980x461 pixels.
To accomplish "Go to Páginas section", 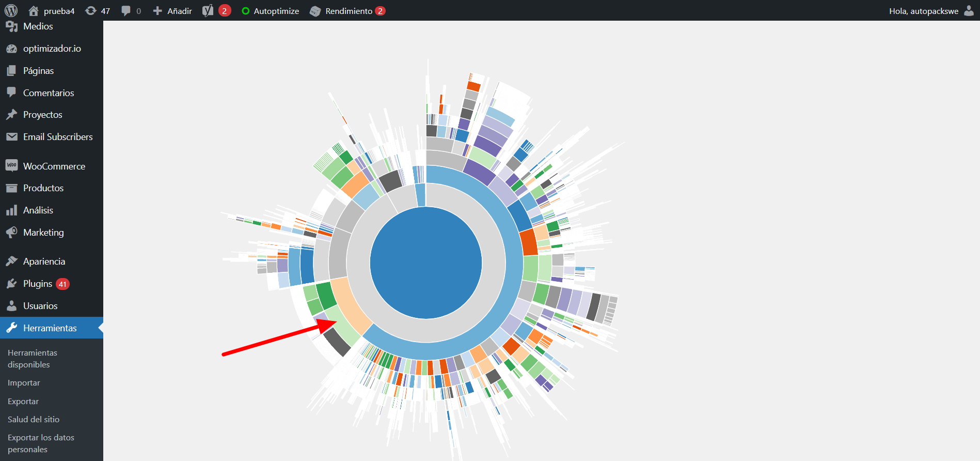I will point(39,71).
